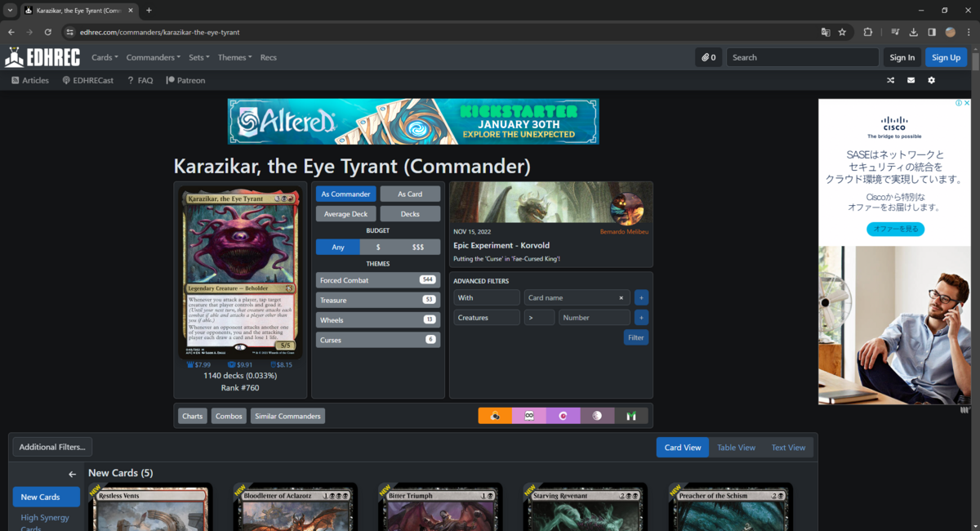The width and height of the screenshot is (980, 531).
Task: Clear the card name filter with X
Action: point(621,298)
